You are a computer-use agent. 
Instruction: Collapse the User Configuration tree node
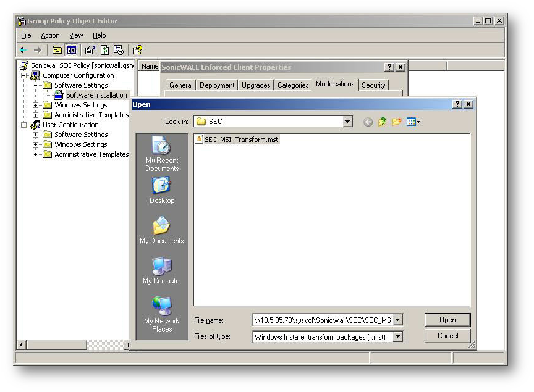pyautogui.click(x=24, y=125)
